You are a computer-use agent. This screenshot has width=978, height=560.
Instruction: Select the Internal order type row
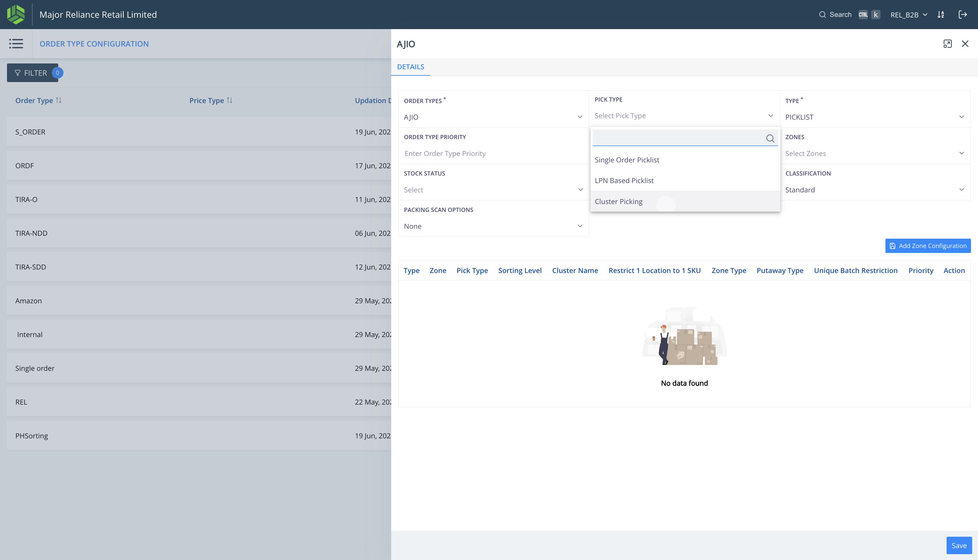click(x=199, y=335)
